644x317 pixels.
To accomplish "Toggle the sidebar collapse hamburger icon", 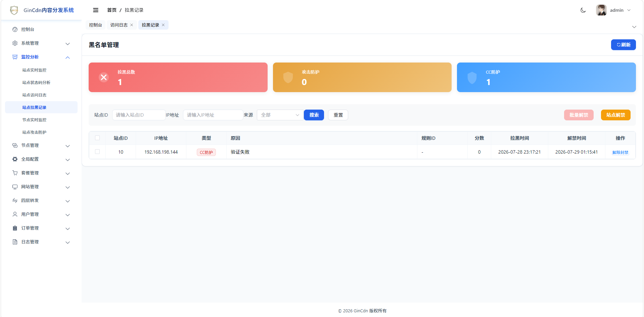I will point(96,10).
